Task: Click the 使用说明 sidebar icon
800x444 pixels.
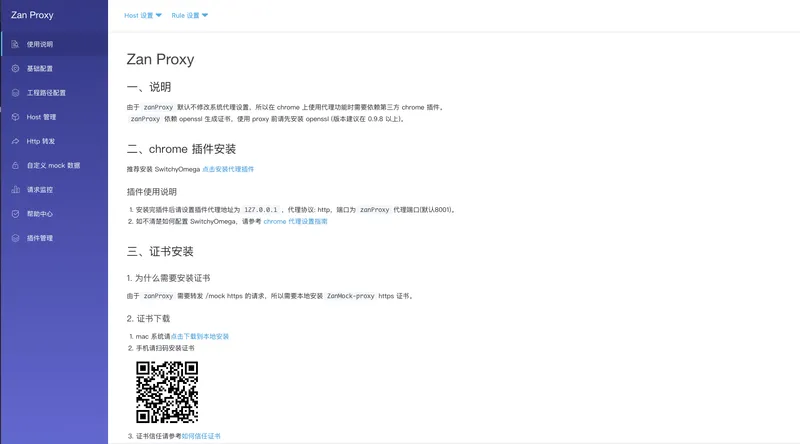Action: [x=15, y=44]
